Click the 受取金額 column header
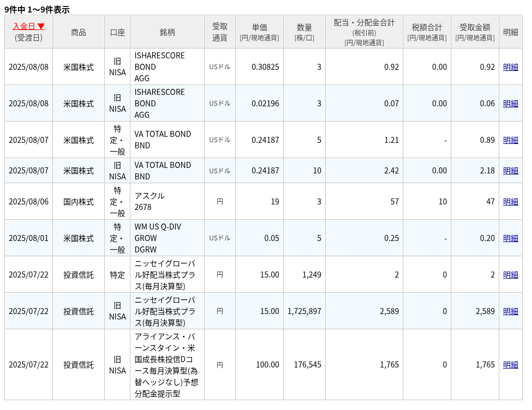The width and height of the screenshot is (532, 410). [x=475, y=32]
